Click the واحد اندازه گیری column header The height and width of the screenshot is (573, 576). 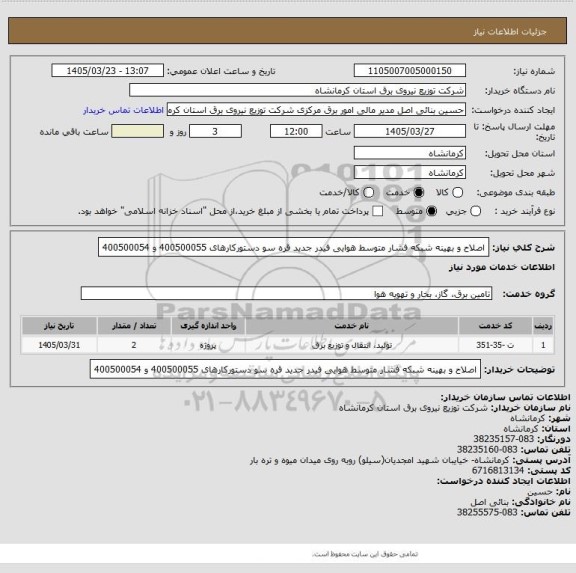[x=208, y=326]
